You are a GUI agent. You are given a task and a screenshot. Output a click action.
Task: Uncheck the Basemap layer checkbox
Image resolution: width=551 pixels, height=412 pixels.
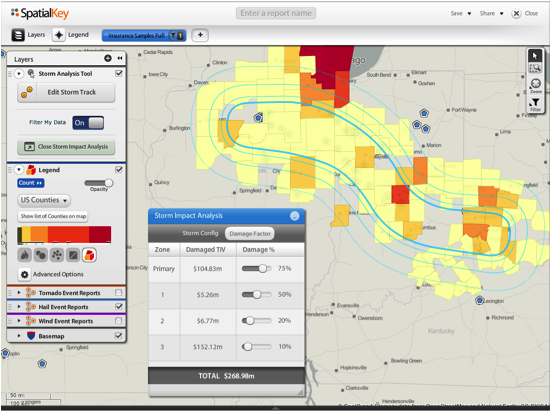pos(119,336)
